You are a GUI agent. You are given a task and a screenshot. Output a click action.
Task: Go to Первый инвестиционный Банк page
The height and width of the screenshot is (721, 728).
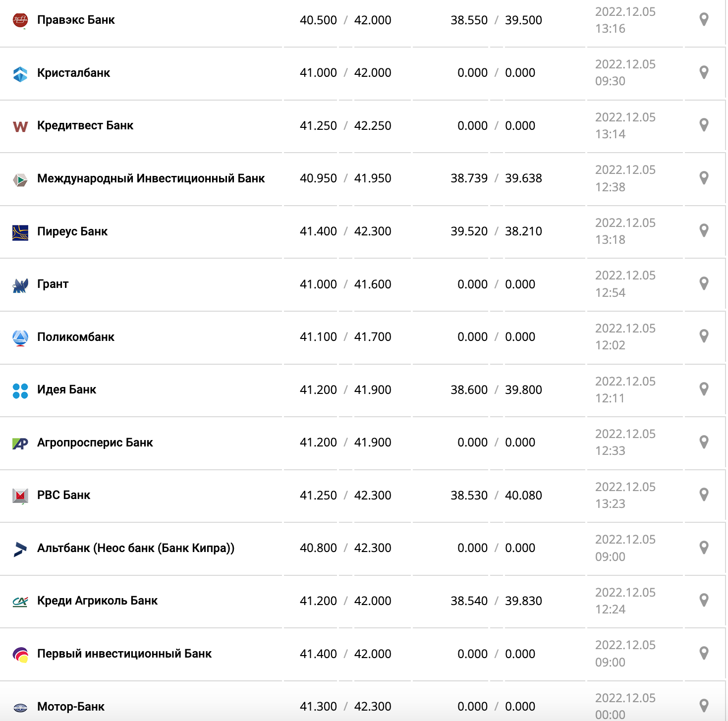pyautogui.click(x=124, y=654)
